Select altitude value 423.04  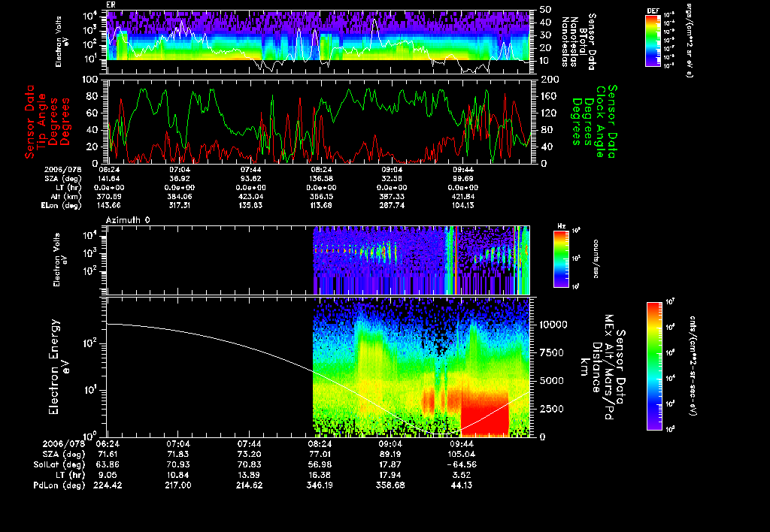[251, 197]
